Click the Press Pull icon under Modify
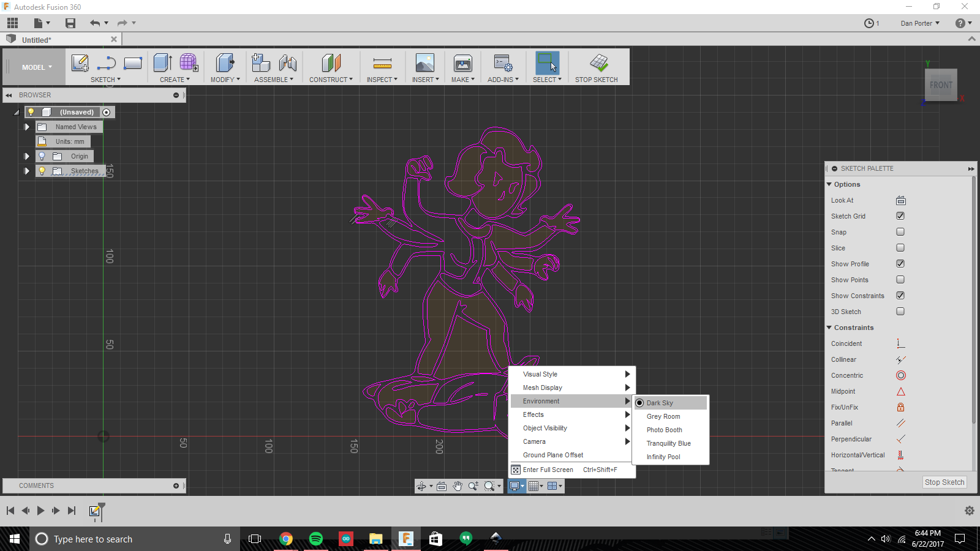 (x=225, y=62)
